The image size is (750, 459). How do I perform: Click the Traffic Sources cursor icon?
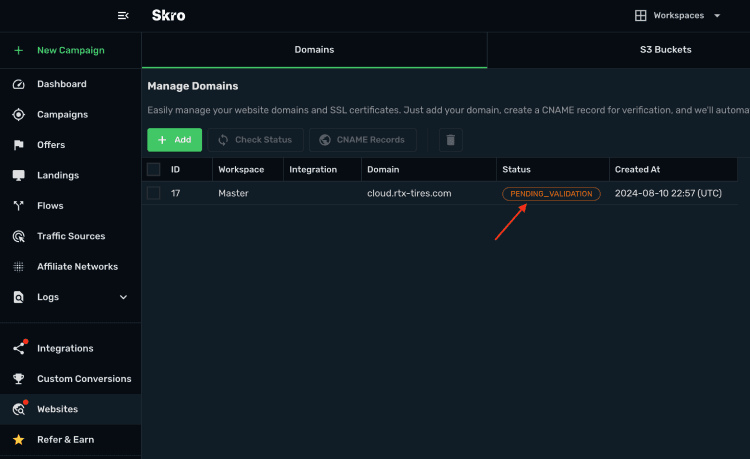pyautogui.click(x=19, y=236)
